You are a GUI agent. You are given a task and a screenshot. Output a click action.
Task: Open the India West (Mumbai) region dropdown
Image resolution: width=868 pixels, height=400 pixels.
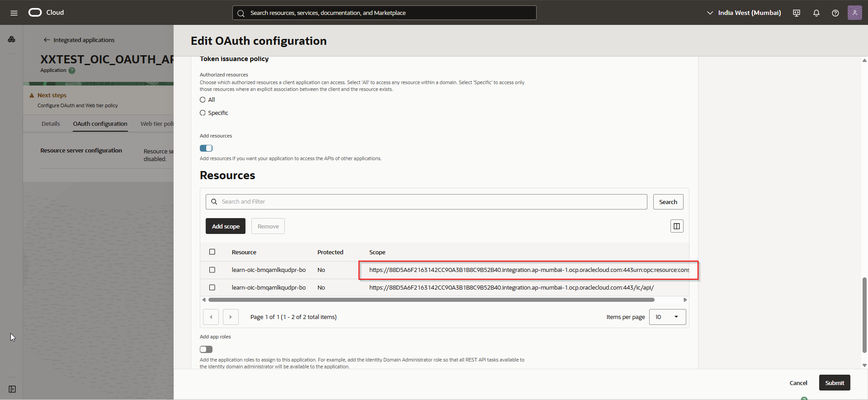(744, 13)
